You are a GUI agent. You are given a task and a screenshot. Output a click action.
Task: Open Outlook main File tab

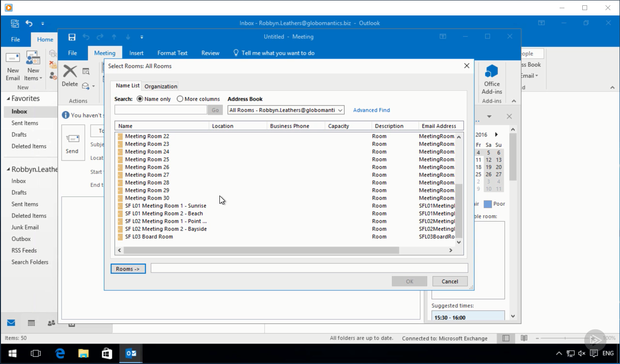(15, 40)
